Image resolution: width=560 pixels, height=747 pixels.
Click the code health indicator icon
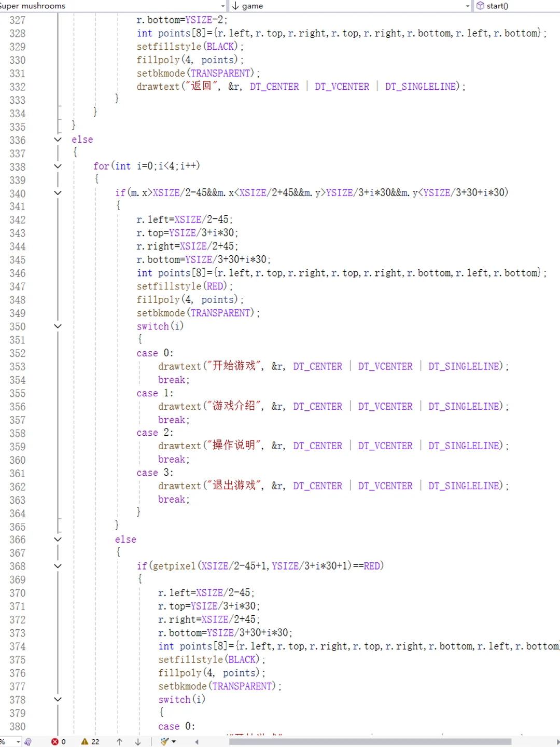28,742
